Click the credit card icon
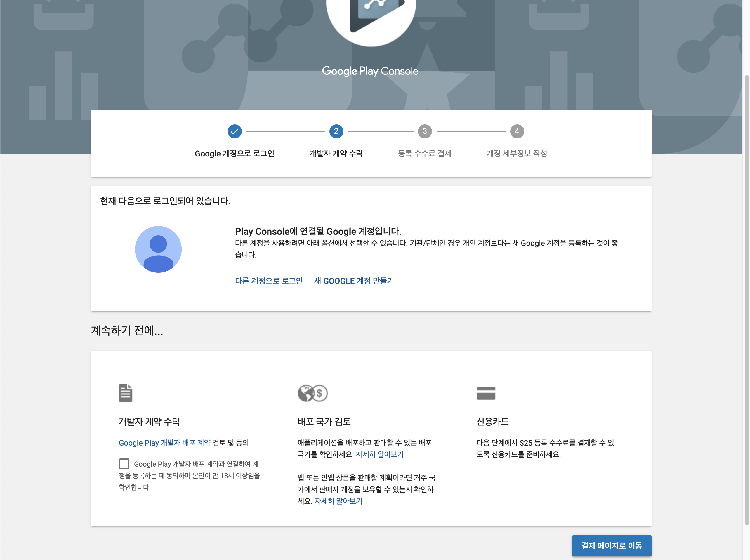The width and height of the screenshot is (750, 560). (485, 393)
